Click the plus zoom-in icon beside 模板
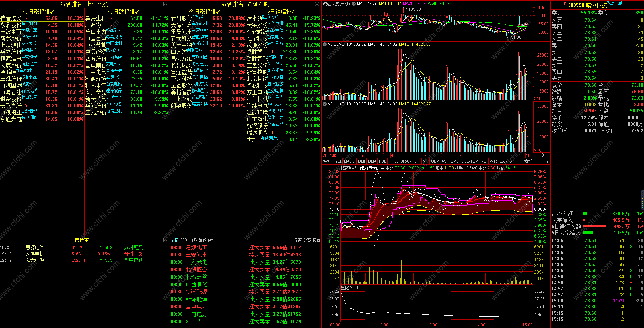 tap(536, 161)
